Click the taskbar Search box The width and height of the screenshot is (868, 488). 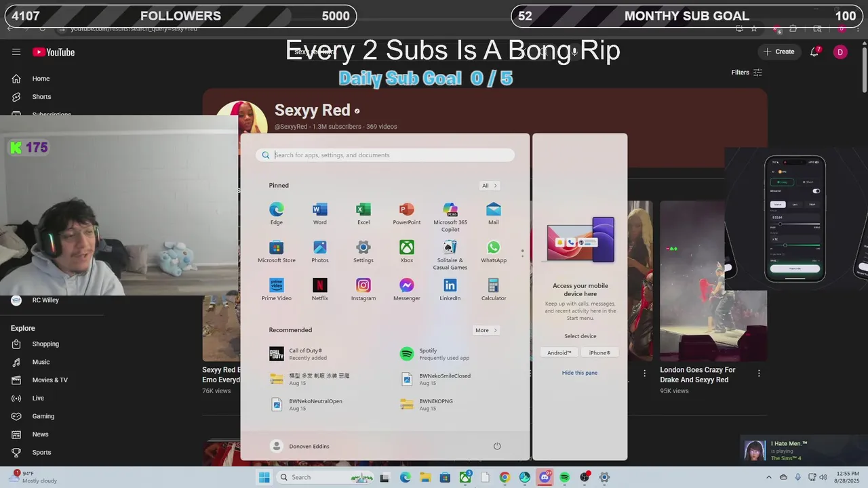coord(325,477)
